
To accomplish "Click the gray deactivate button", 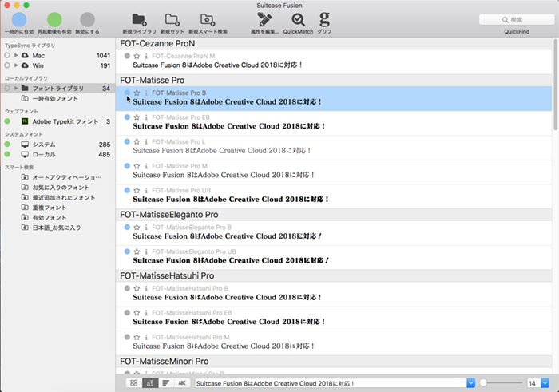I will pos(87,20).
